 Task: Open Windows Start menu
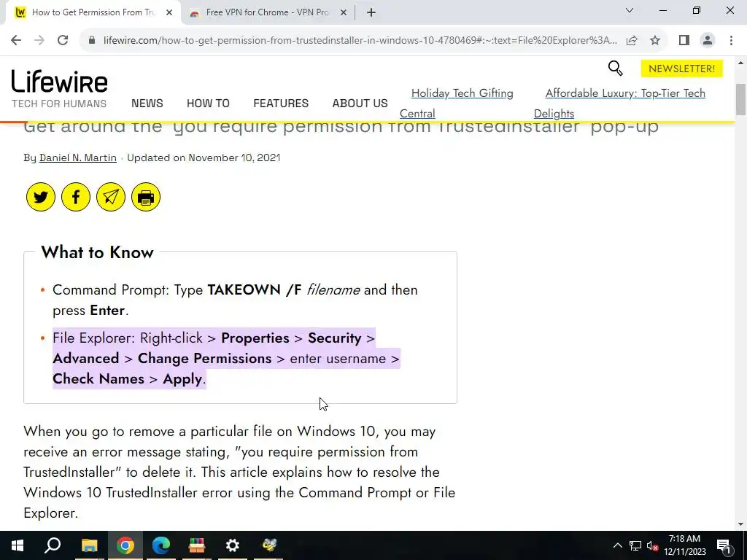(x=18, y=545)
